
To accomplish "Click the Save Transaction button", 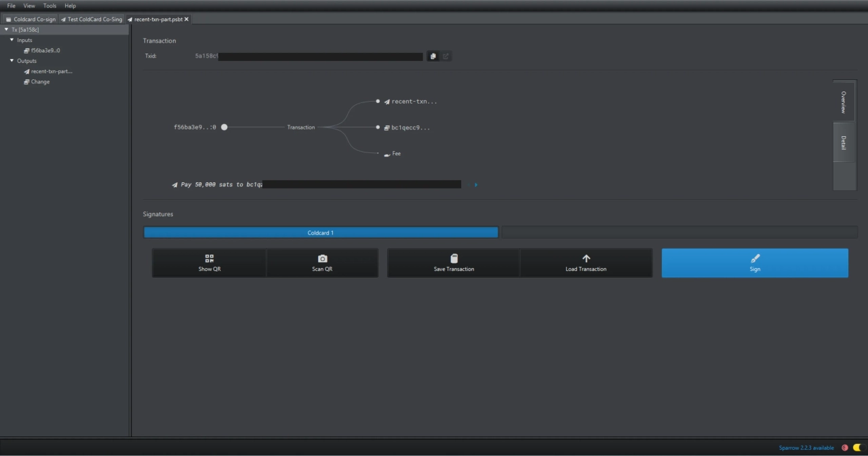I will click(x=454, y=263).
